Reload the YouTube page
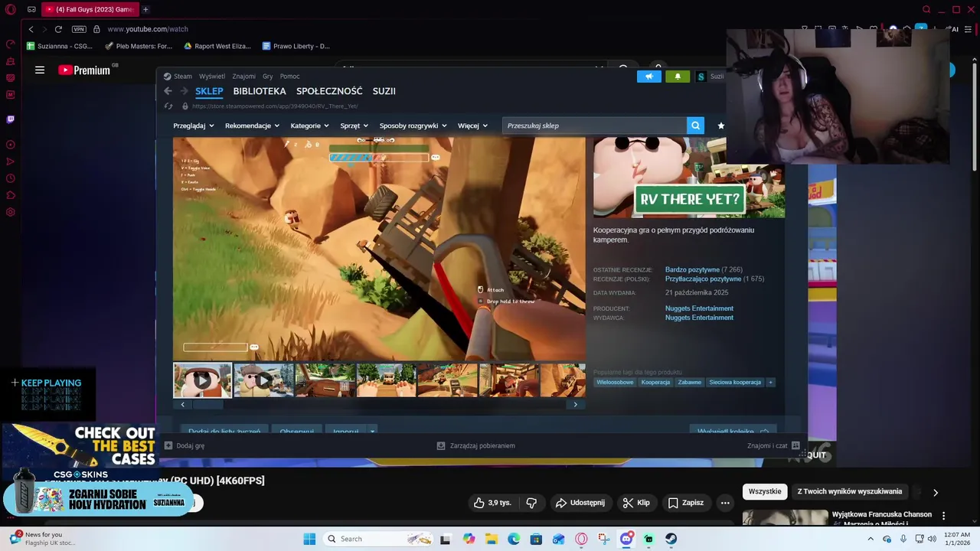Image resolution: width=980 pixels, height=551 pixels. pyautogui.click(x=58, y=29)
